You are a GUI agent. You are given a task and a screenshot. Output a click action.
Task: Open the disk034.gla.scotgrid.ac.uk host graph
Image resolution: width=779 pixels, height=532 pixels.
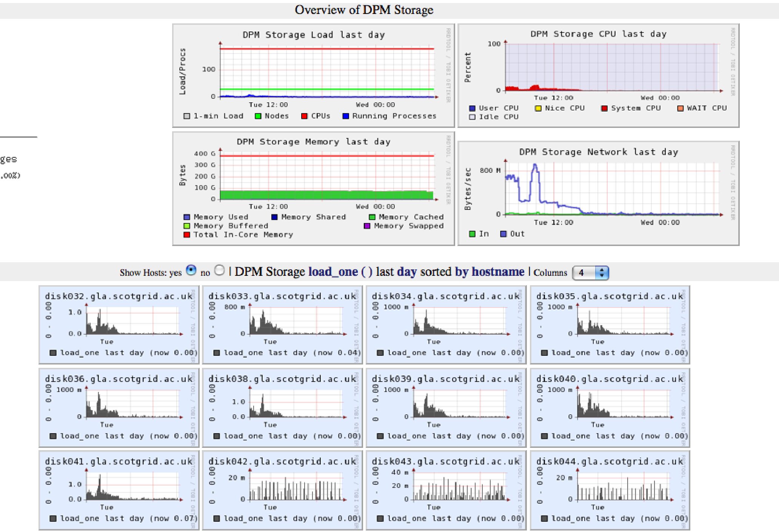point(446,325)
